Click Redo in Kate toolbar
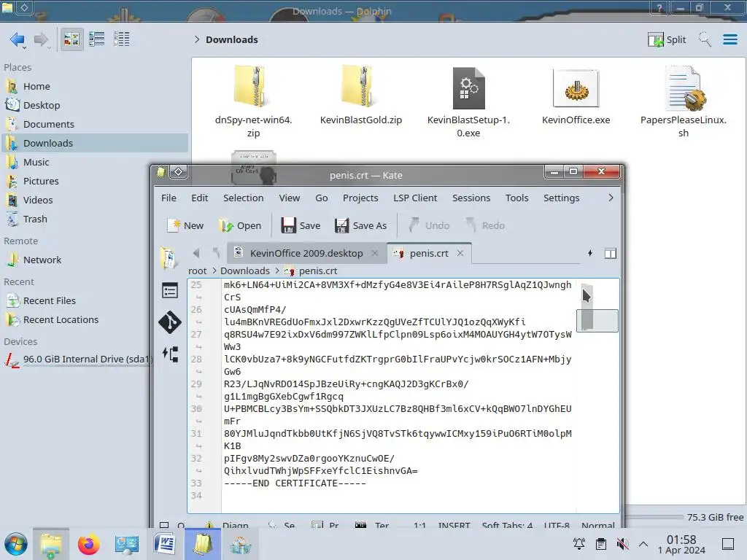The width and height of the screenshot is (747, 560). (485, 226)
